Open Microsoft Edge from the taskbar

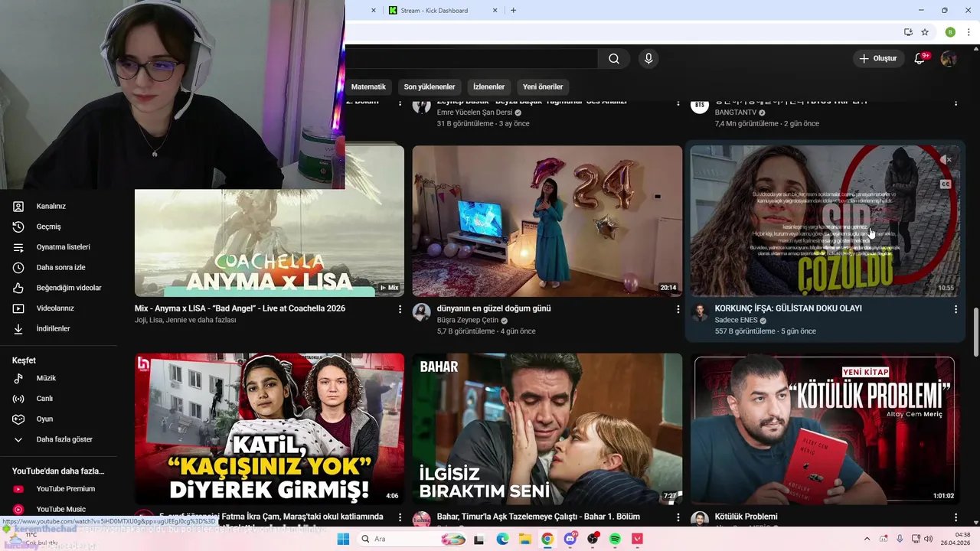[x=502, y=539]
